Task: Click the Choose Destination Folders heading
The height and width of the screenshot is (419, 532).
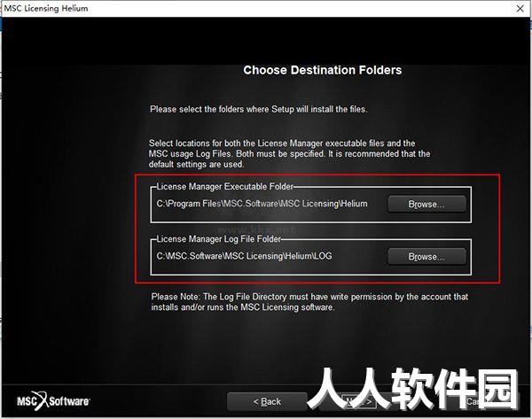Action: [323, 70]
